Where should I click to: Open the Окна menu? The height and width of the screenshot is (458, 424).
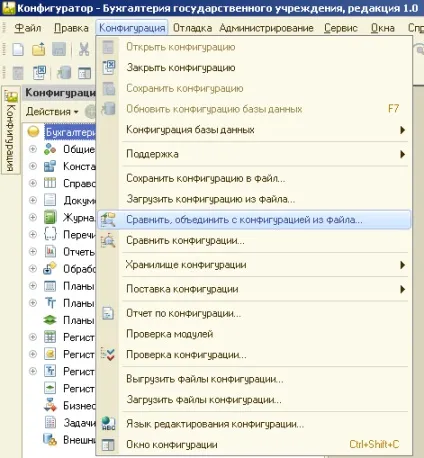coord(383,28)
